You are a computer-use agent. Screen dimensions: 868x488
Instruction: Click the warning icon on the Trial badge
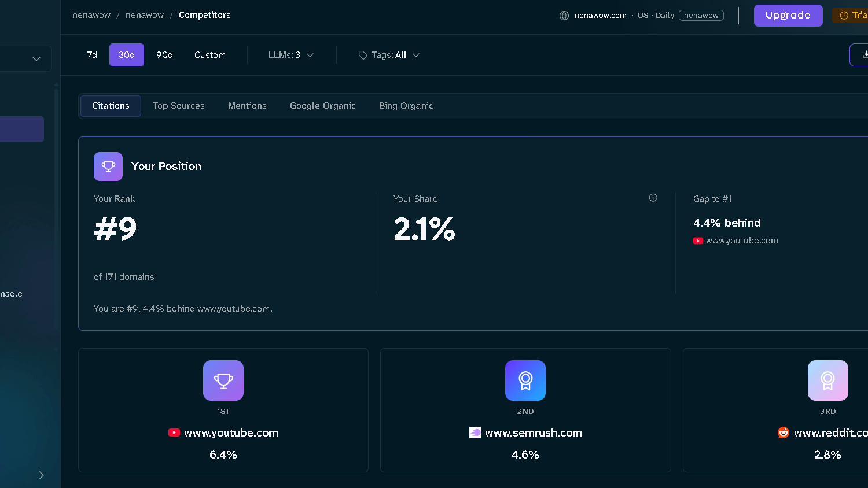pyautogui.click(x=844, y=16)
